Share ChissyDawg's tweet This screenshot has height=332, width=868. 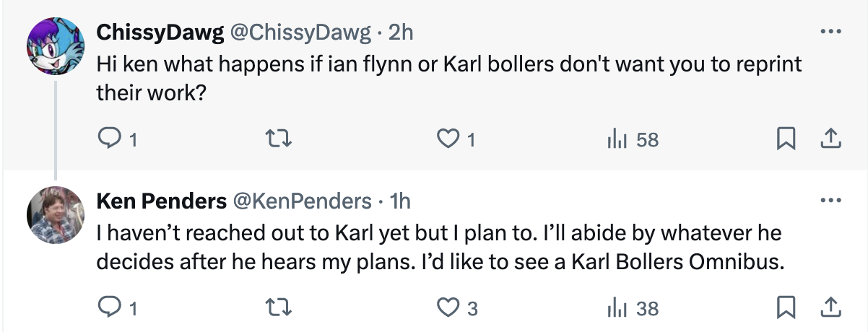[830, 139]
